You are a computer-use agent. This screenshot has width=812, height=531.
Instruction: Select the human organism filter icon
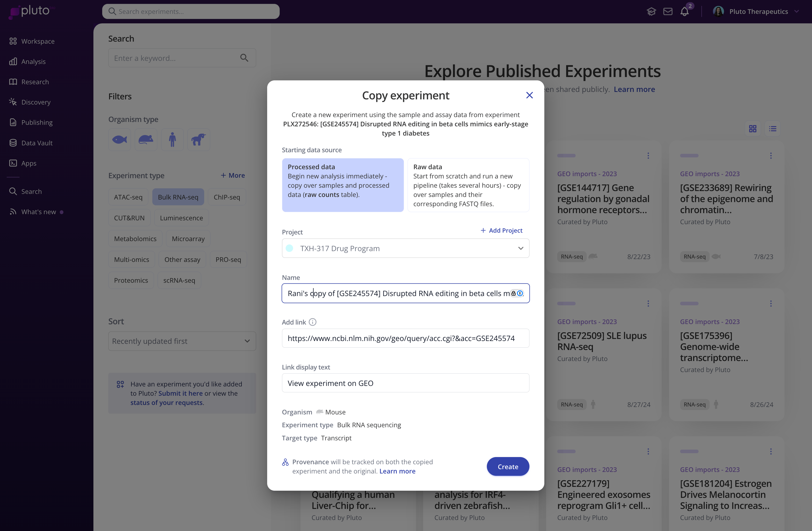(x=172, y=140)
